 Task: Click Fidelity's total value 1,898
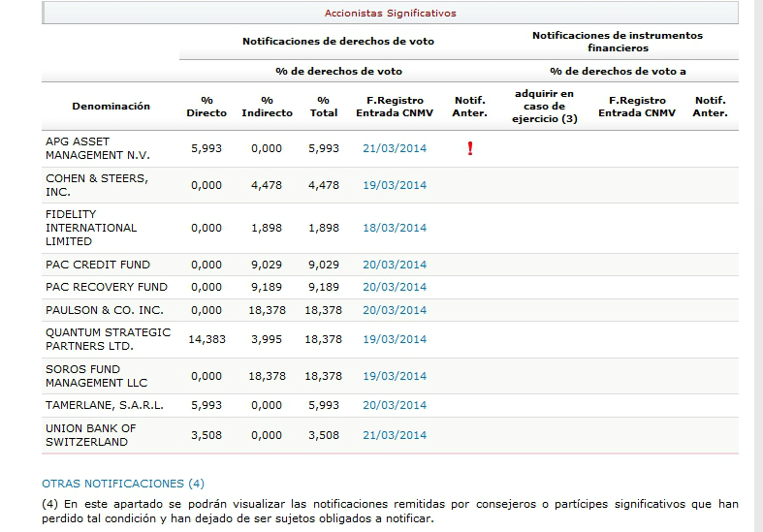coord(324,228)
